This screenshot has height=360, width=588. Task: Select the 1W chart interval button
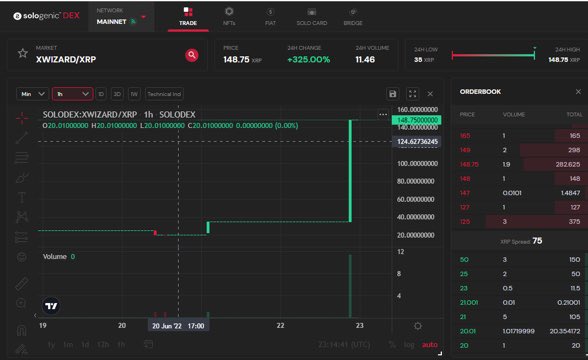click(134, 94)
